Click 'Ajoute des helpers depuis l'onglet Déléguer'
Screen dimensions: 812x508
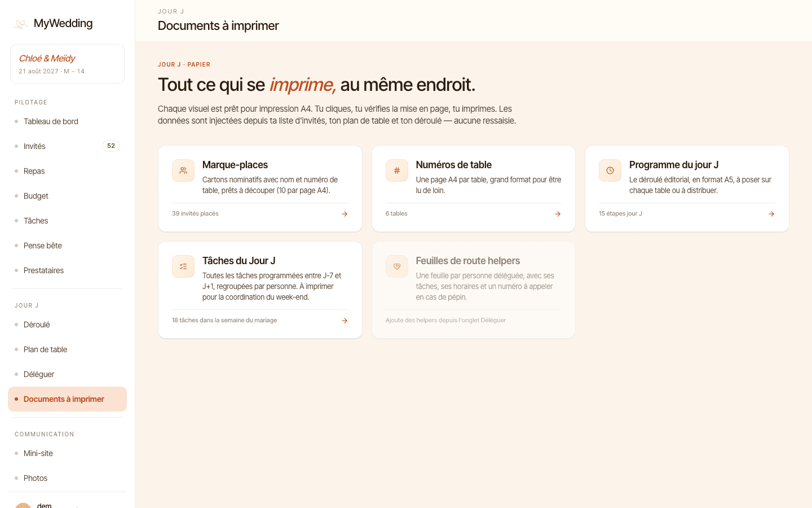pos(445,320)
